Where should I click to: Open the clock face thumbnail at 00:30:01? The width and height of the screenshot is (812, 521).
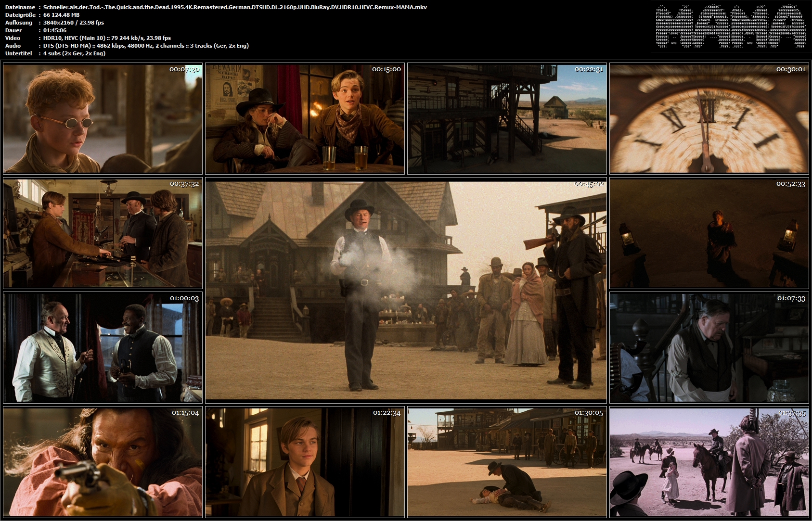709,119
